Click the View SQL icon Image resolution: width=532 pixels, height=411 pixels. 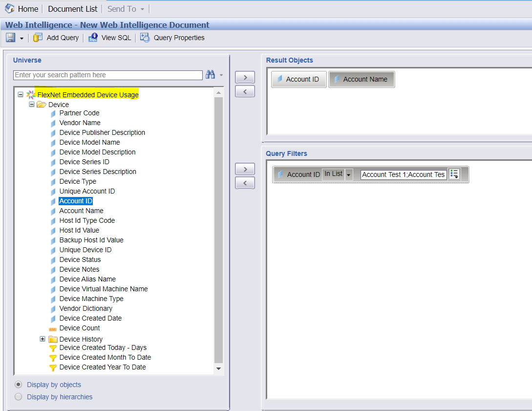point(93,37)
